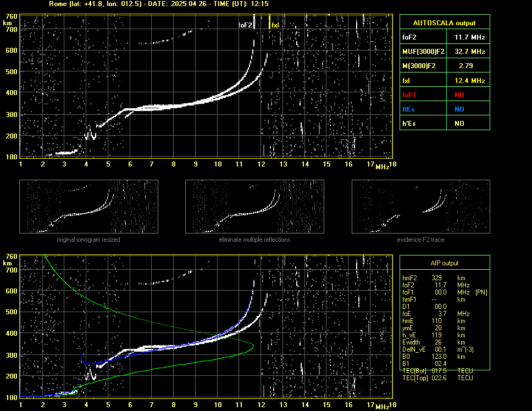Select the TEC[Top] value '022.6'
The image size is (532, 411).
pyautogui.click(x=439, y=378)
